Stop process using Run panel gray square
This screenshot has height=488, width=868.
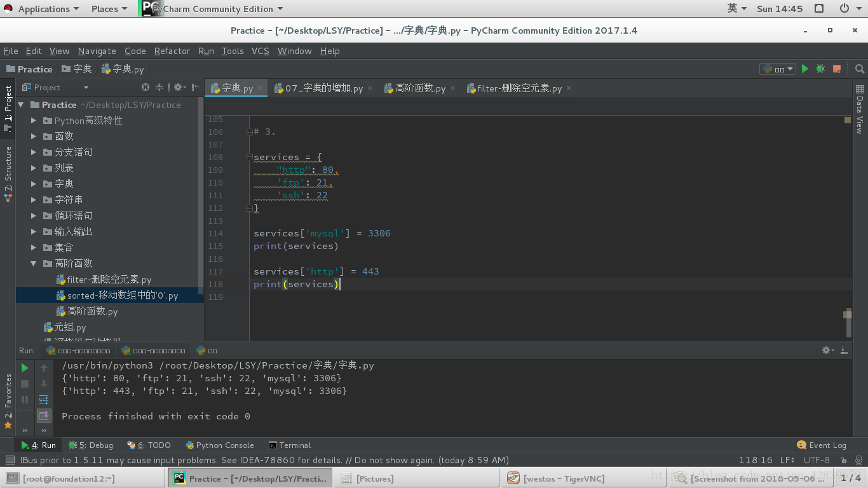point(25,384)
